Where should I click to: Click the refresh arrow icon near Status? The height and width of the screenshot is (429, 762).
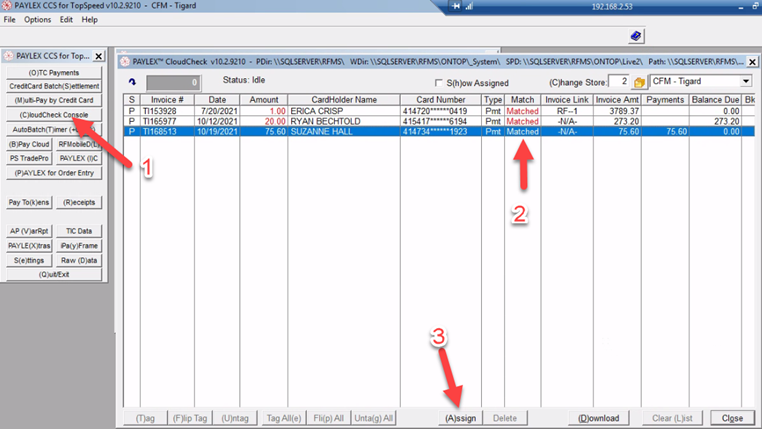(x=134, y=81)
